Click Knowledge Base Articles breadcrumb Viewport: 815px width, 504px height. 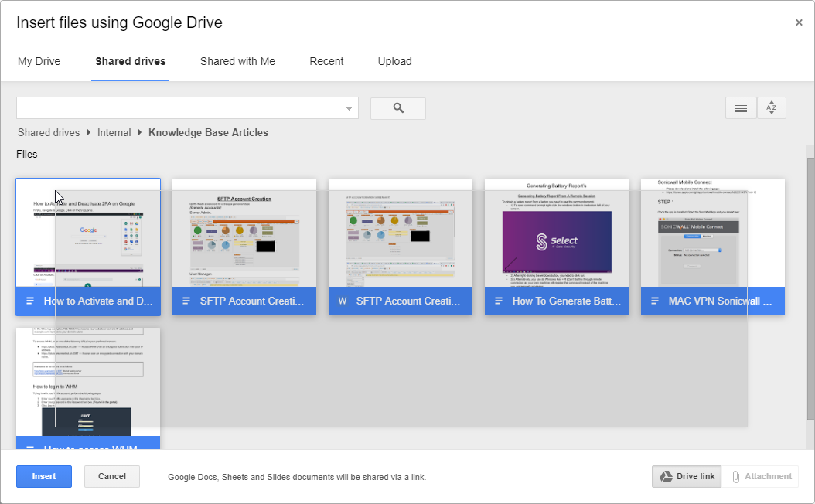(x=209, y=132)
